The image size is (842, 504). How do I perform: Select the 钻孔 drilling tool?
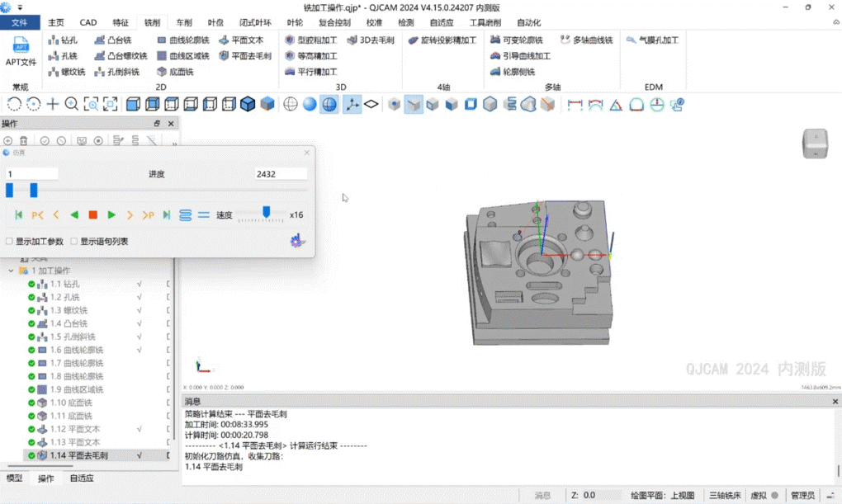pos(63,40)
